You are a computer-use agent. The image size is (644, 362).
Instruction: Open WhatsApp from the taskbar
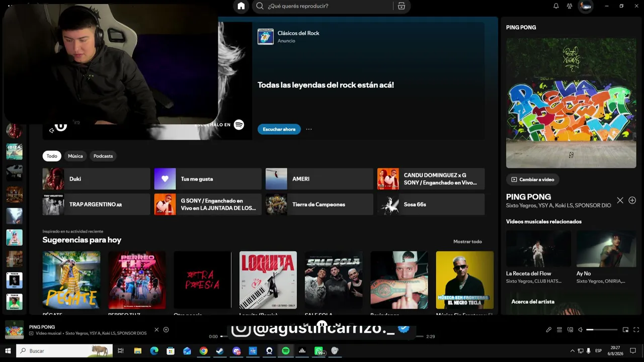[x=319, y=351]
